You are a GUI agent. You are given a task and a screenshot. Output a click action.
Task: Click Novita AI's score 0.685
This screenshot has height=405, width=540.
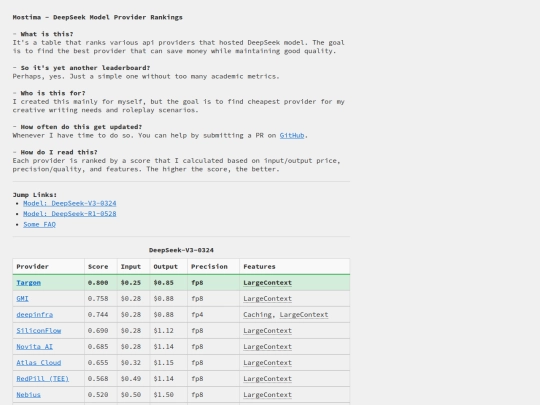tap(98, 347)
